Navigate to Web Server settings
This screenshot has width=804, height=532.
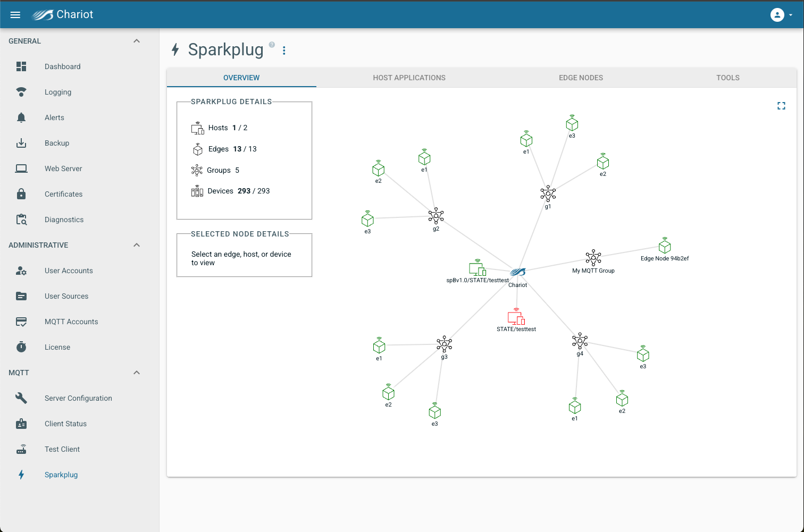[x=80, y=168]
